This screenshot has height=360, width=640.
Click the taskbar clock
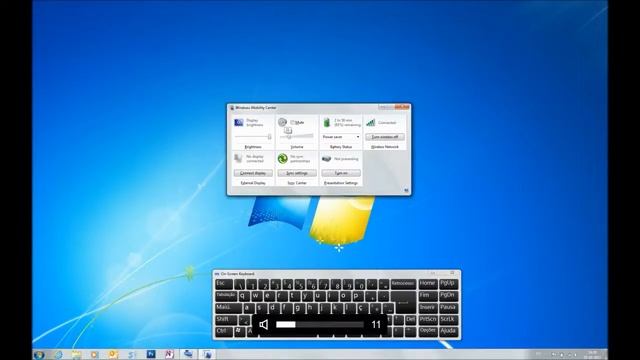pyautogui.click(x=593, y=354)
